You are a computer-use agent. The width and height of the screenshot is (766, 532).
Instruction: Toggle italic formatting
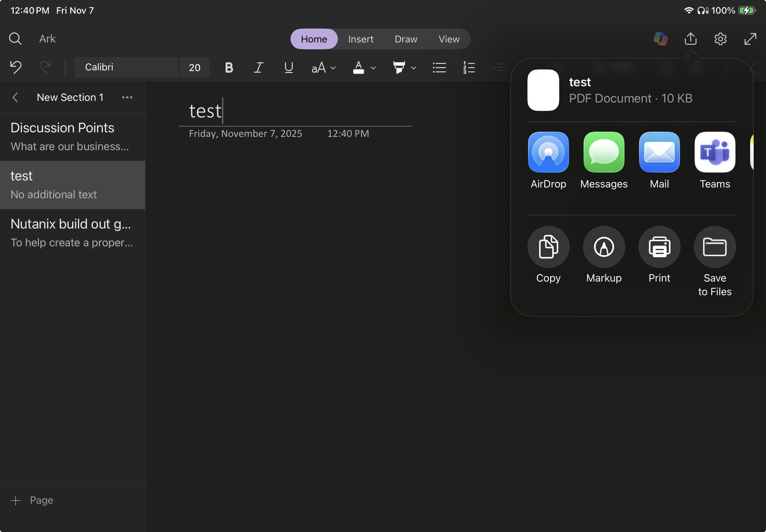pyautogui.click(x=258, y=68)
